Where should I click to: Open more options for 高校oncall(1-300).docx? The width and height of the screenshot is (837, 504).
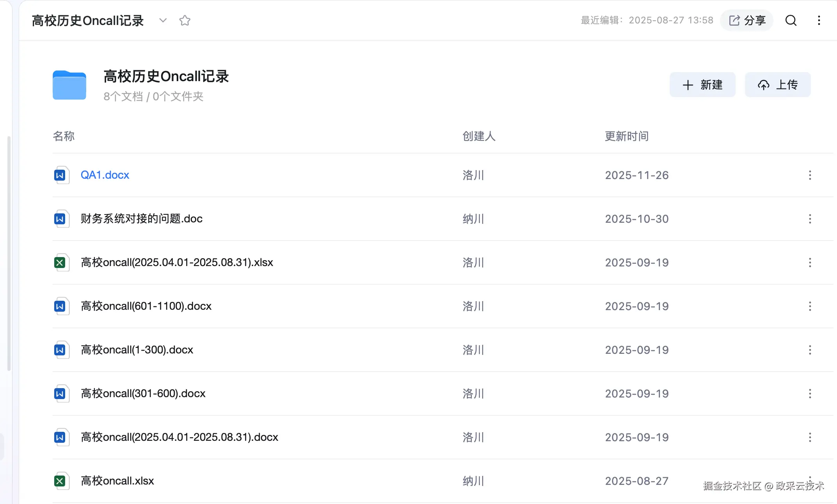[810, 350]
